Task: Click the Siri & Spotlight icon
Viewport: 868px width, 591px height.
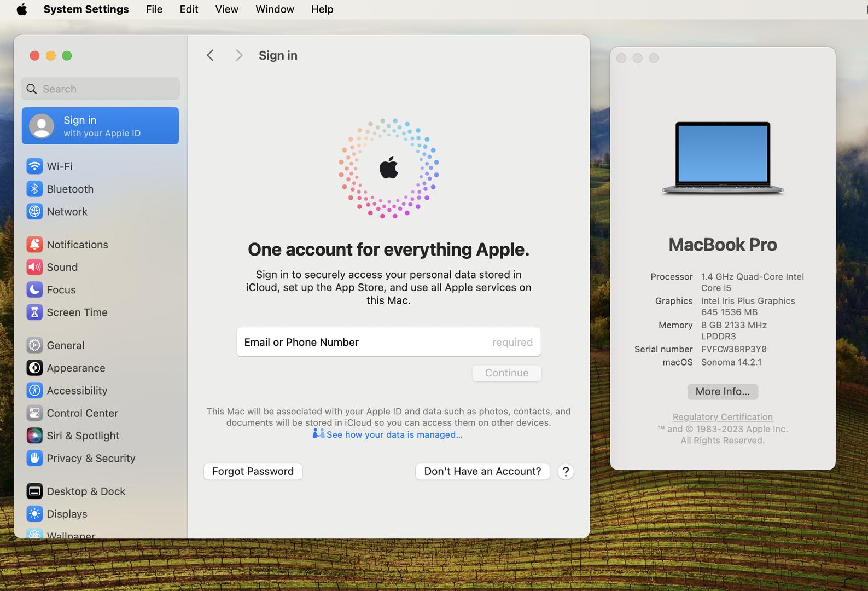Action: pos(34,436)
